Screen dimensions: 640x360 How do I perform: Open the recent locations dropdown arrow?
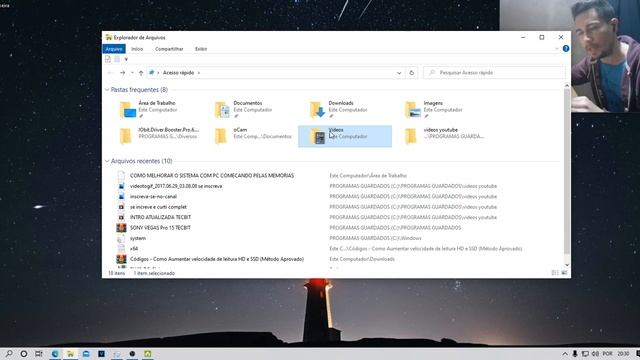[132, 73]
